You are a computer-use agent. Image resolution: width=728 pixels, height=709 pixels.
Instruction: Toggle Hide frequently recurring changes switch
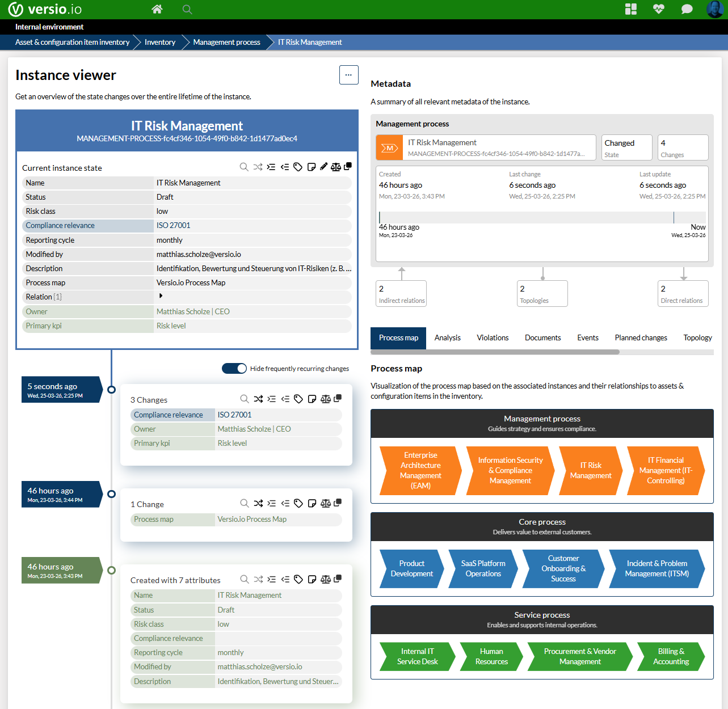click(234, 369)
